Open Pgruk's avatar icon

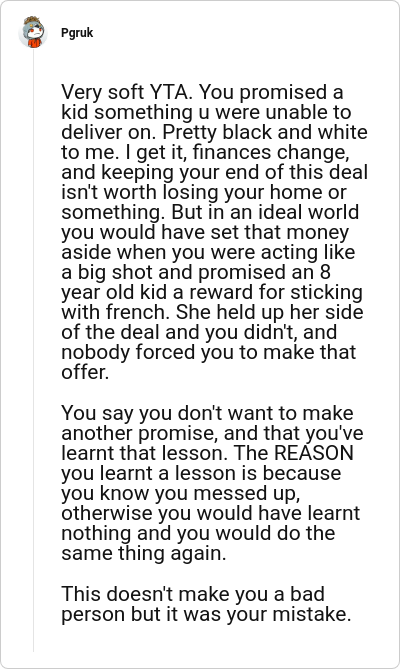[33, 32]
